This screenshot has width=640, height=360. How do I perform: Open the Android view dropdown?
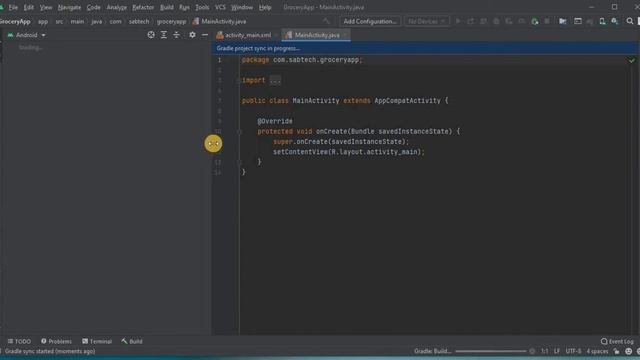[27, 35]
